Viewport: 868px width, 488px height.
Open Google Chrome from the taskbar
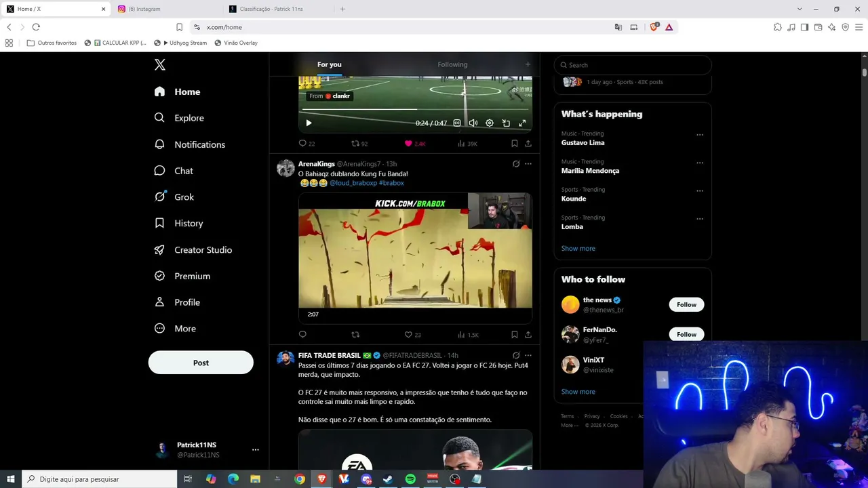[300, 479]
